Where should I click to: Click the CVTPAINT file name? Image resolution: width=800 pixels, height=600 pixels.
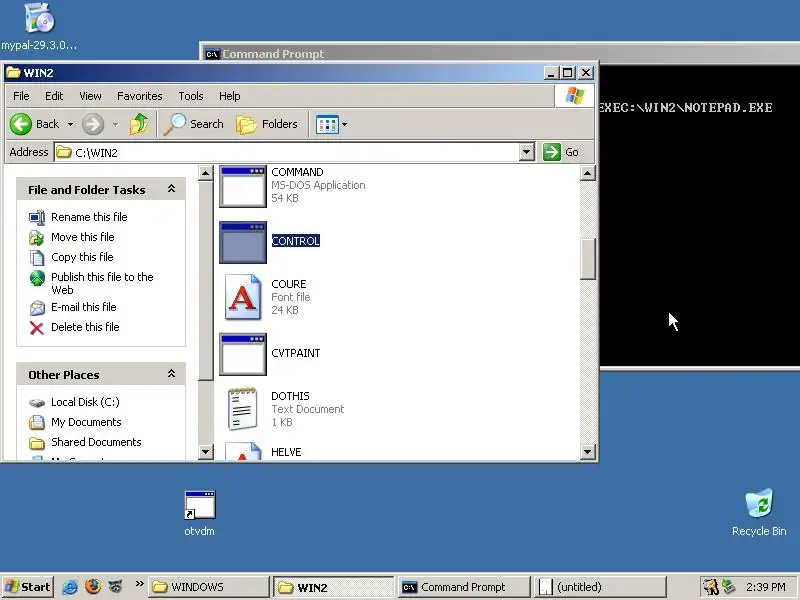pos(295,353)
